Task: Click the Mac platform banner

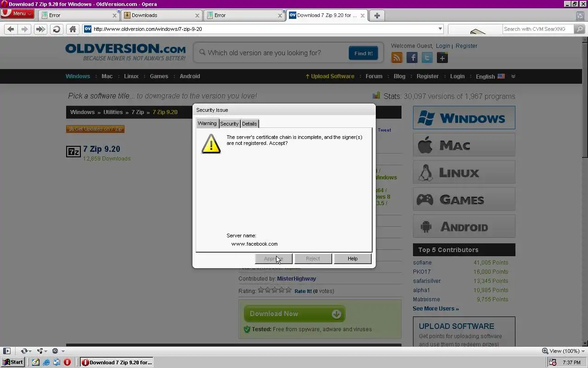Action: (464, 145)
